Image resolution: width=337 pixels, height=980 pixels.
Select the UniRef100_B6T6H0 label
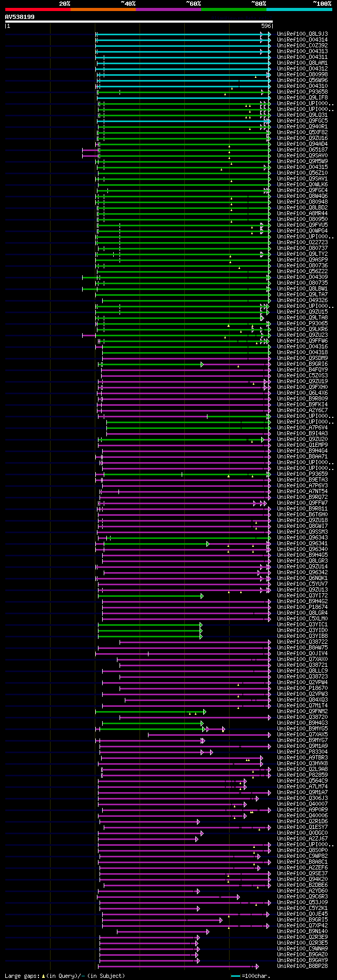click(302, 514)
